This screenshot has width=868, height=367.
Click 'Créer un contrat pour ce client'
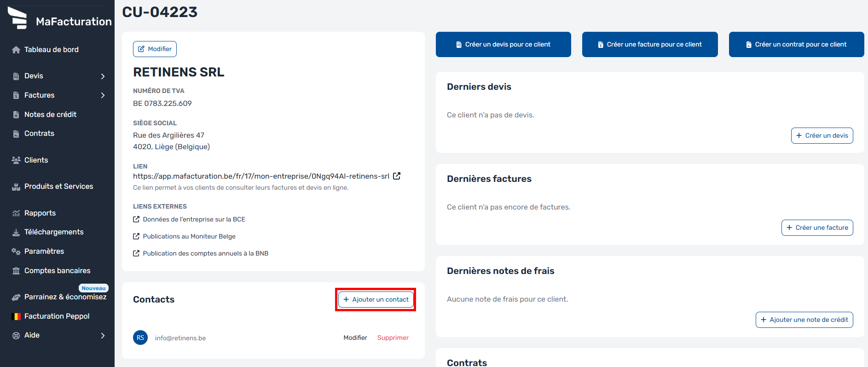click(797, 44)
